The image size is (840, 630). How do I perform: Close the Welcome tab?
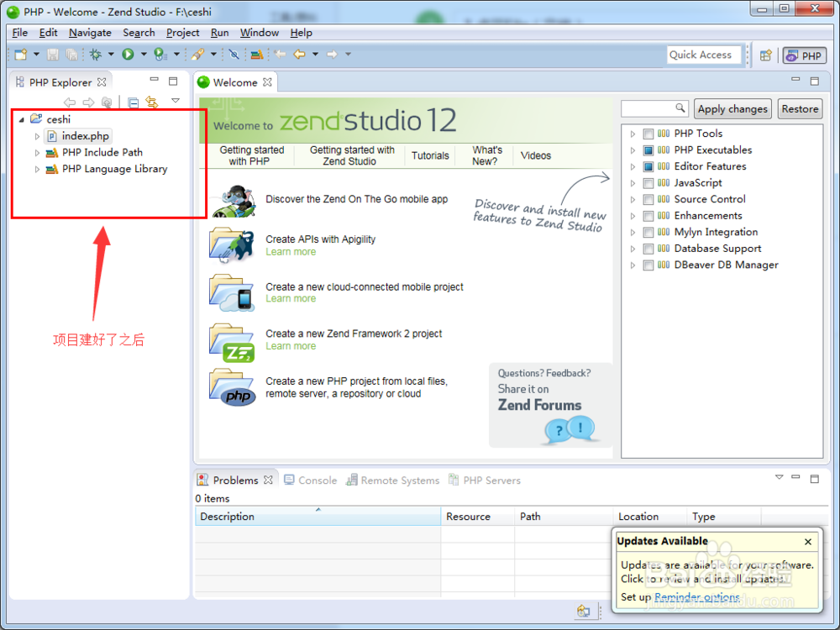point(267,82)
